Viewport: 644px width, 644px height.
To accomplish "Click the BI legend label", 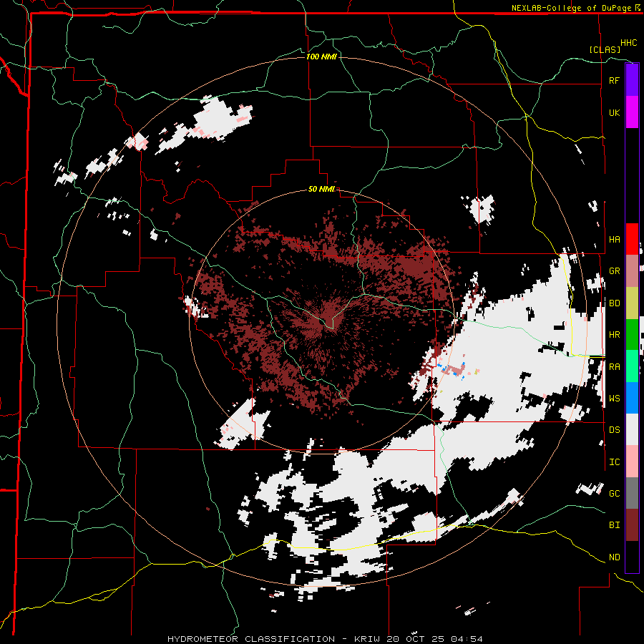I will point(614,525).
